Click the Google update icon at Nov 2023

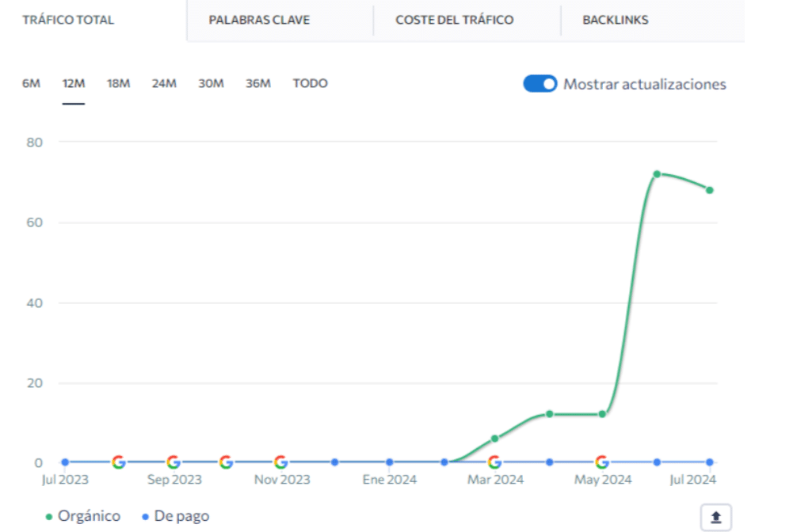click(x=280, y=462)
